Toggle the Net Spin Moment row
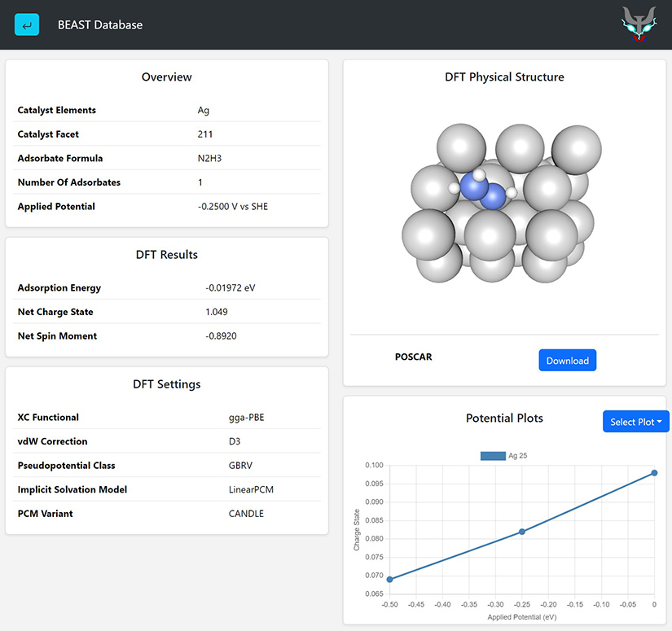672x631 pixels. tap(166, 335)
